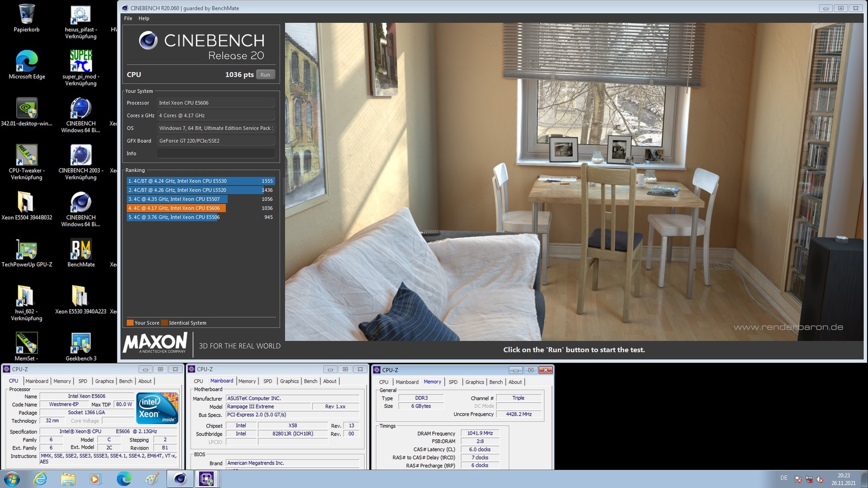This screenshot has width=868, height=488.
Task: Open Graphics tab in right CPU-Z window
Action: 475,382
